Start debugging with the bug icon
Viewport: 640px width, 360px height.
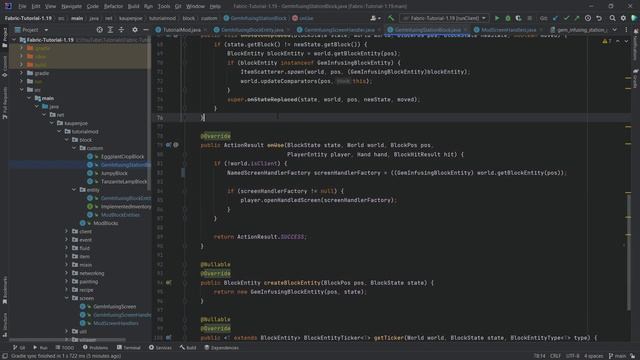508,18
